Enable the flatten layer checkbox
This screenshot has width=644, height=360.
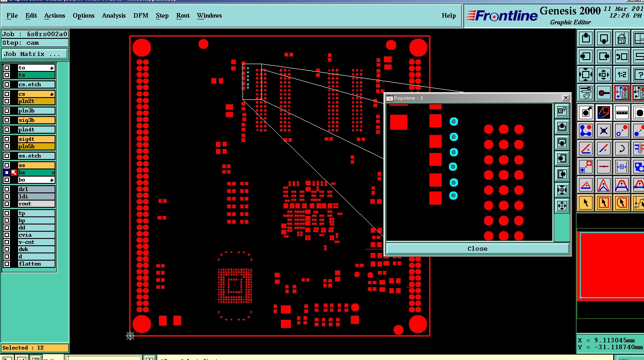coord(7,264)
